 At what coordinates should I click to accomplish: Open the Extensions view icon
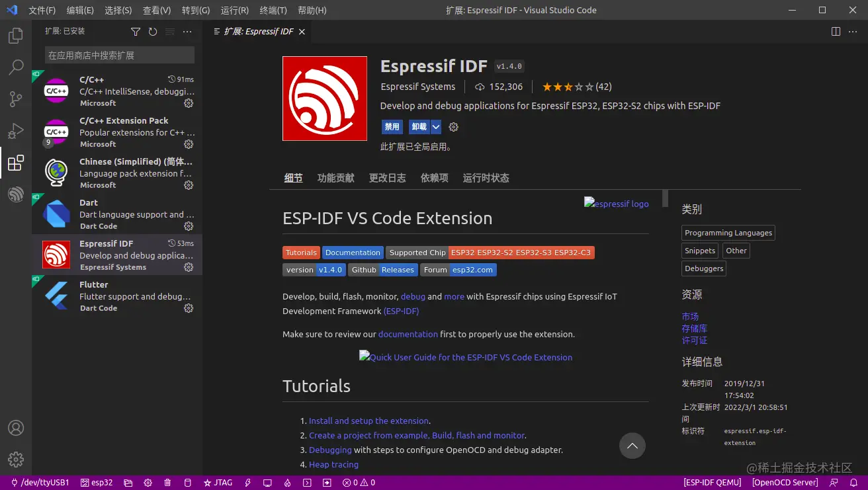[x=16, y=163]
